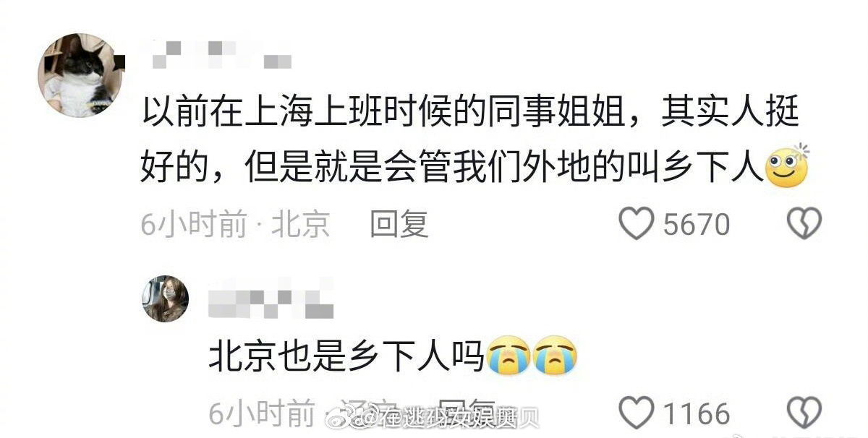Tap broken heart on the 北京也是乡下人吗 reply
The height and width of the screenshot is (438, 868).
click(x=804, y=413)
